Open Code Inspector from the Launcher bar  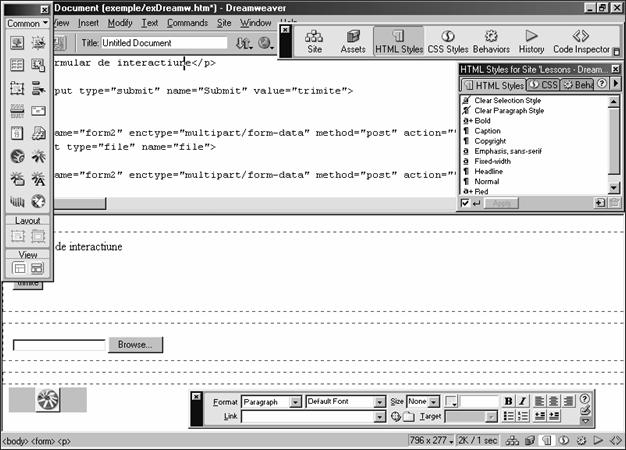coord(581,42)
